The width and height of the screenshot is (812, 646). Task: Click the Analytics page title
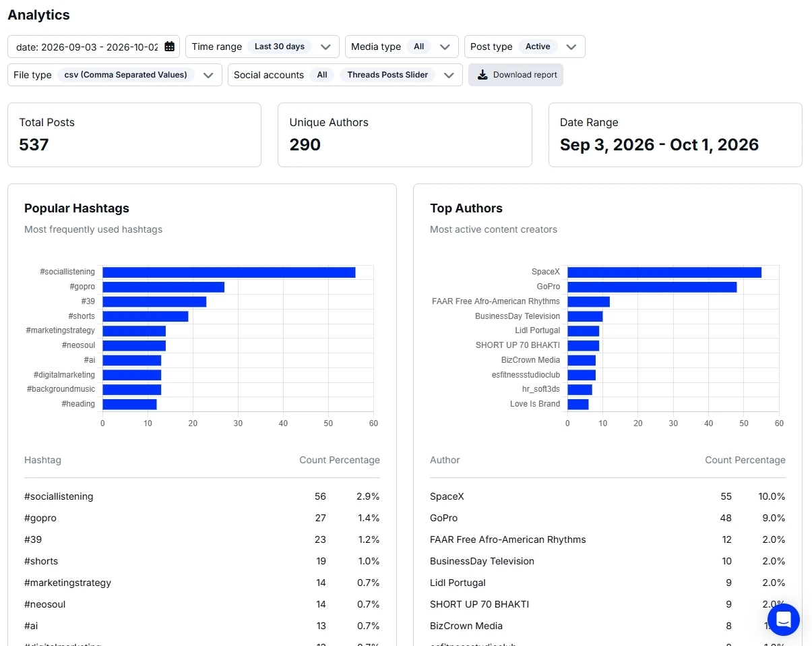(38, 15)
